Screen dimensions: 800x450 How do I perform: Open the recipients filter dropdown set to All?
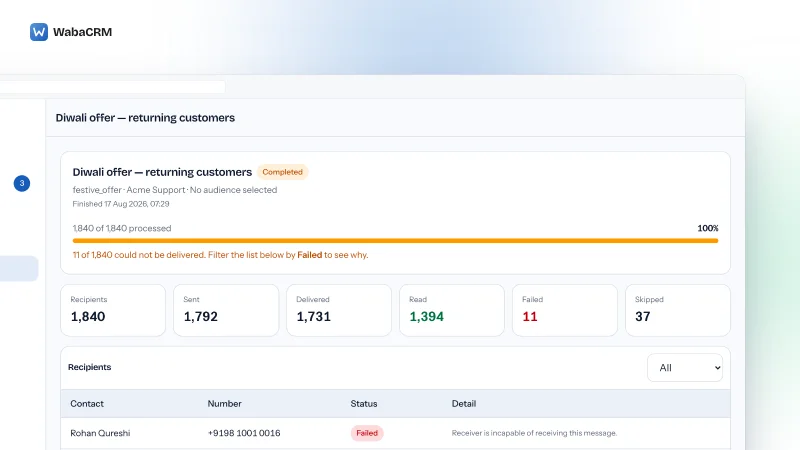685,367
